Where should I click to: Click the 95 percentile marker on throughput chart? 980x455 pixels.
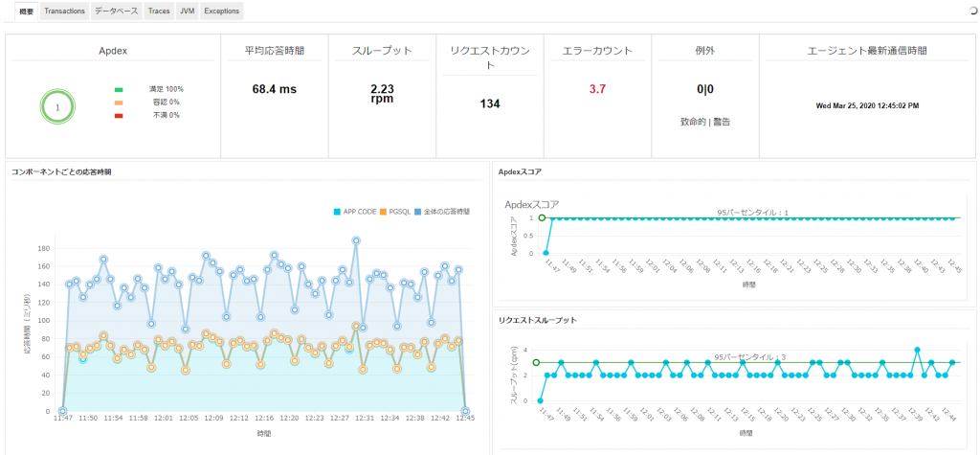click(536, 362)
